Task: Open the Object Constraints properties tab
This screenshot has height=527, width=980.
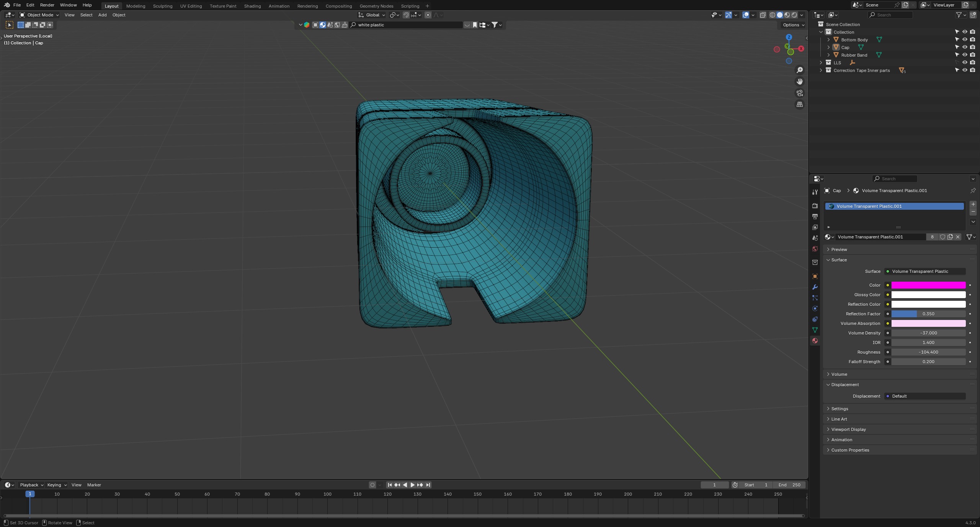Action: (x=815, y=319)
